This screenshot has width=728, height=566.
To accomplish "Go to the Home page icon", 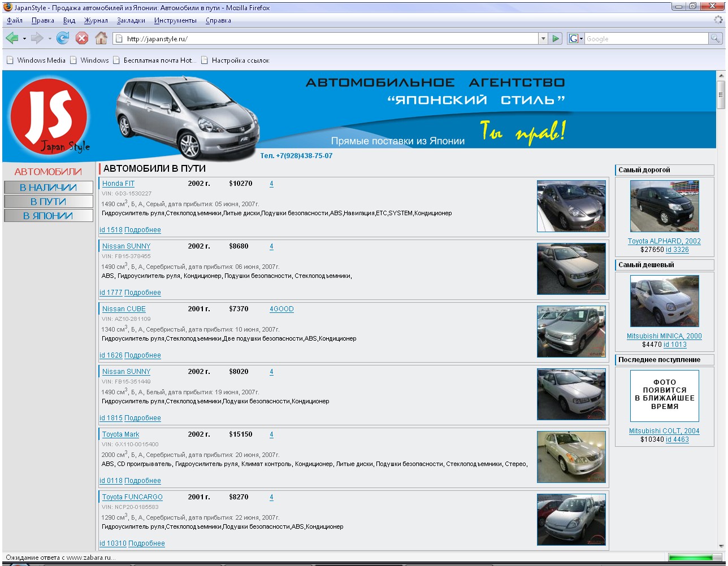I will (x=101, y=38).
